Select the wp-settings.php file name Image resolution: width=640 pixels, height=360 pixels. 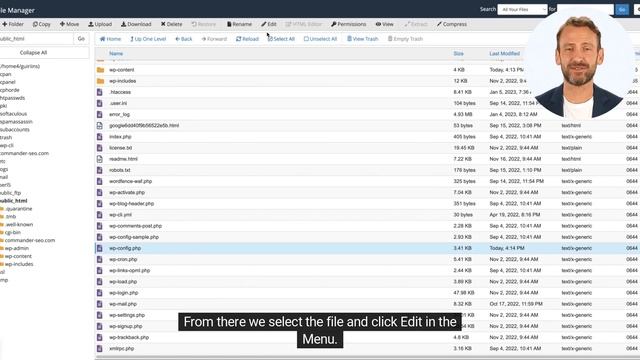127,315
